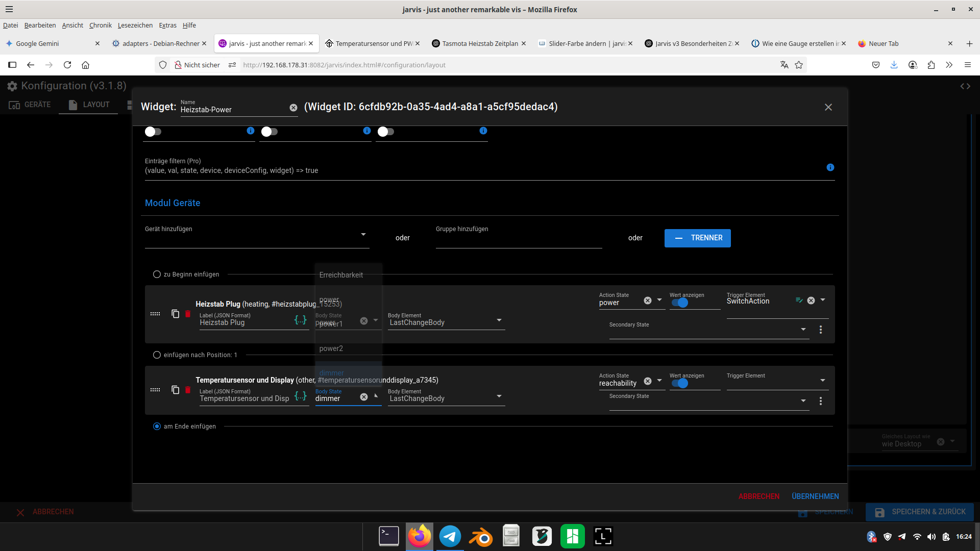Select 'am Ende einfügen' radio option
This screenshot has height=551, width=980.
tap(157, 427)
